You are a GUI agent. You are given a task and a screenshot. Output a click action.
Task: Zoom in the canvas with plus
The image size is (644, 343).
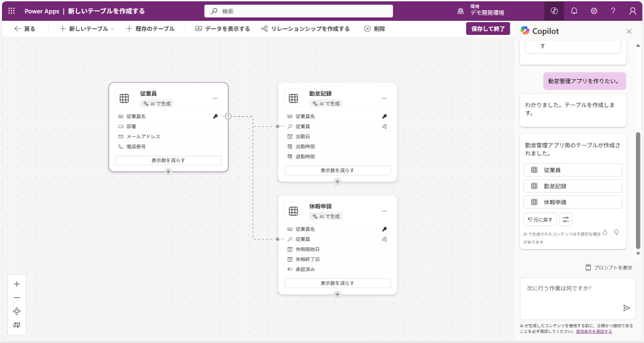(17, 284)
